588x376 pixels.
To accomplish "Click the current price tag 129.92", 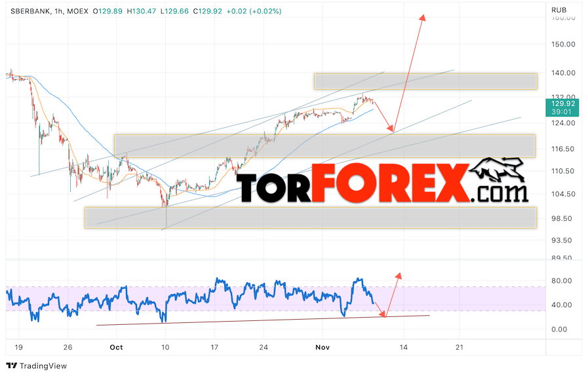I will click(x=563, y=104).
